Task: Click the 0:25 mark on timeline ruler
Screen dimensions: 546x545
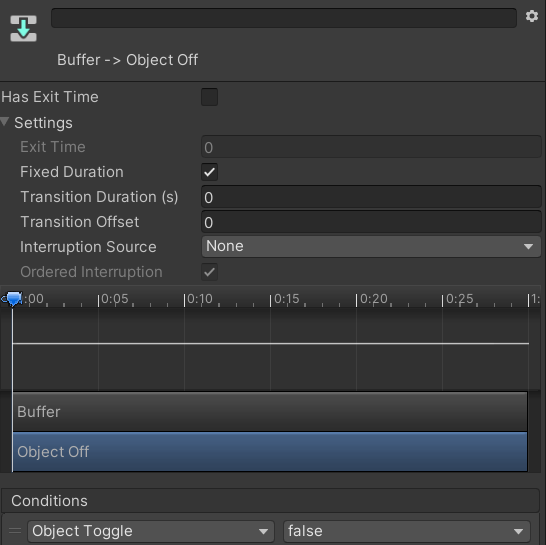Action: (460, 299)
